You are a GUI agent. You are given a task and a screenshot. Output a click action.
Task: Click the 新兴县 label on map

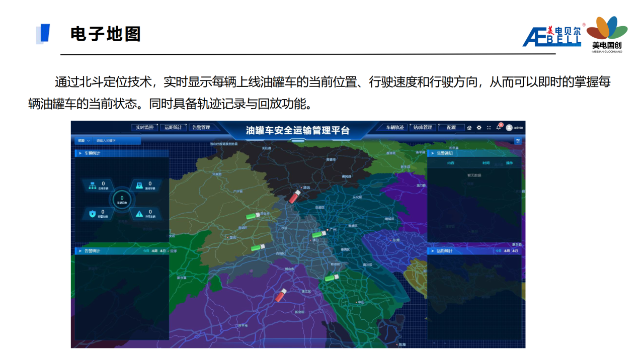pyautogui.click(x=181, y=277)
